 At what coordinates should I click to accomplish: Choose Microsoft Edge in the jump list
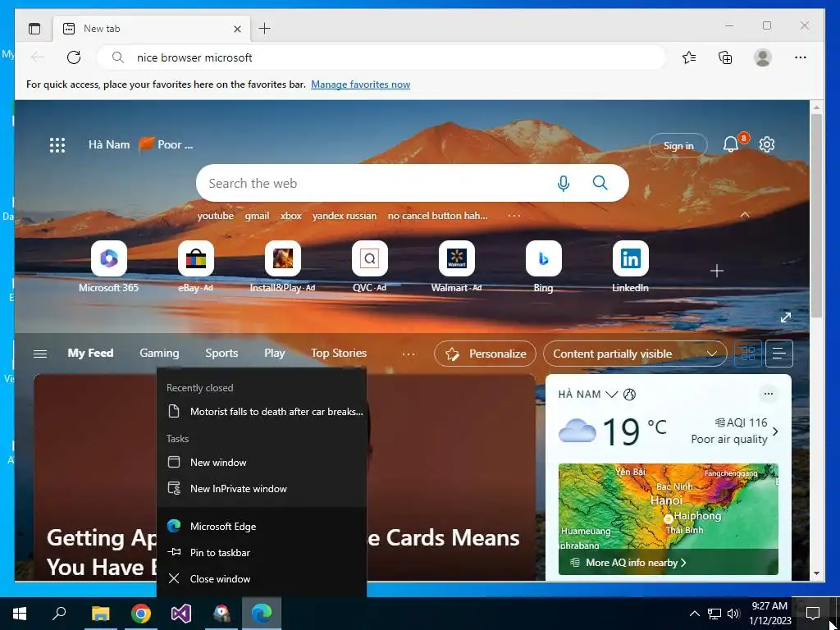[262, 526]
